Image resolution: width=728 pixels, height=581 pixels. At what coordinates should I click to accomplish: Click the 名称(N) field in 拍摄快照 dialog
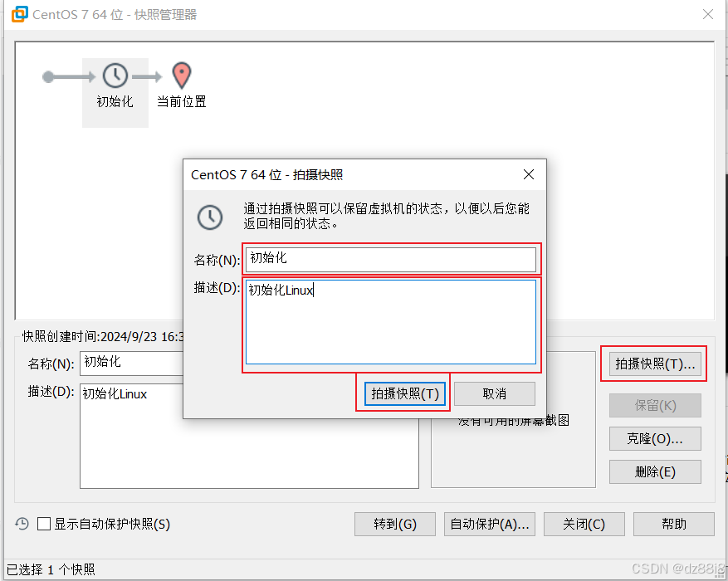click(391, 259)
